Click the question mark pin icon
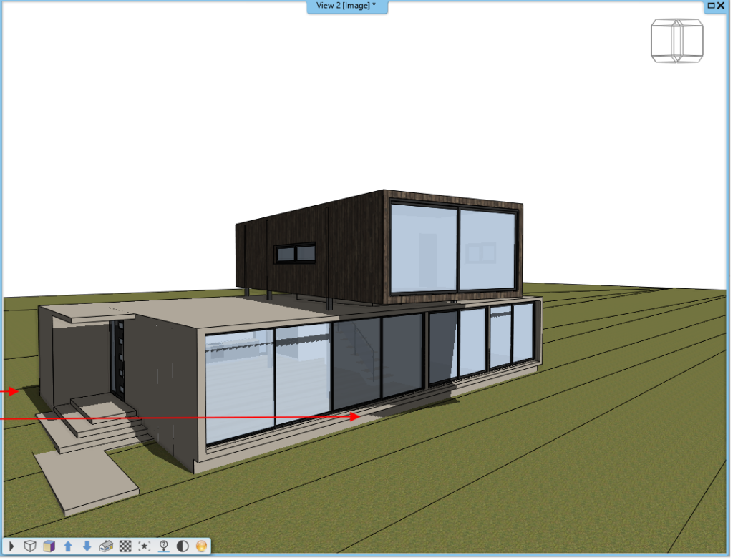 click(164, 547)
